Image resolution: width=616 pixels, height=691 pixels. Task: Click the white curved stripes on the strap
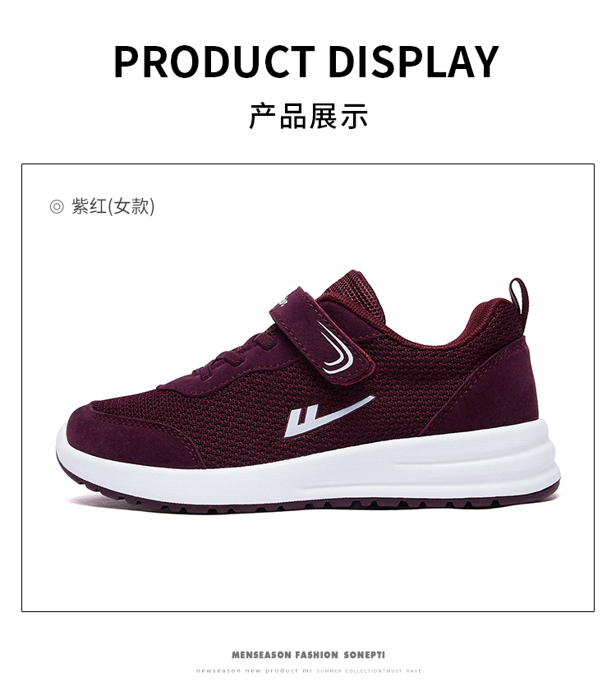tap(336, 352)
